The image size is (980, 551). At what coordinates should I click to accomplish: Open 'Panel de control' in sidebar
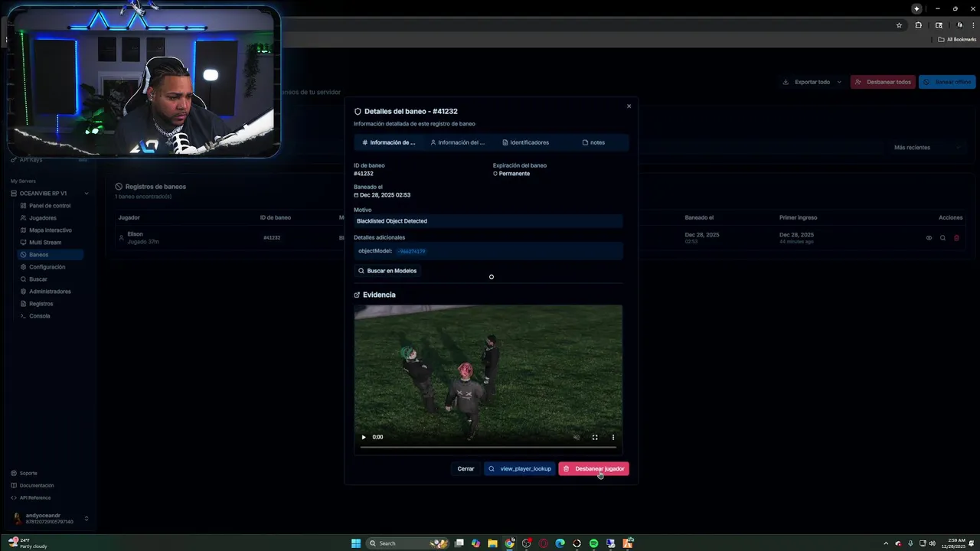[50, 206]
